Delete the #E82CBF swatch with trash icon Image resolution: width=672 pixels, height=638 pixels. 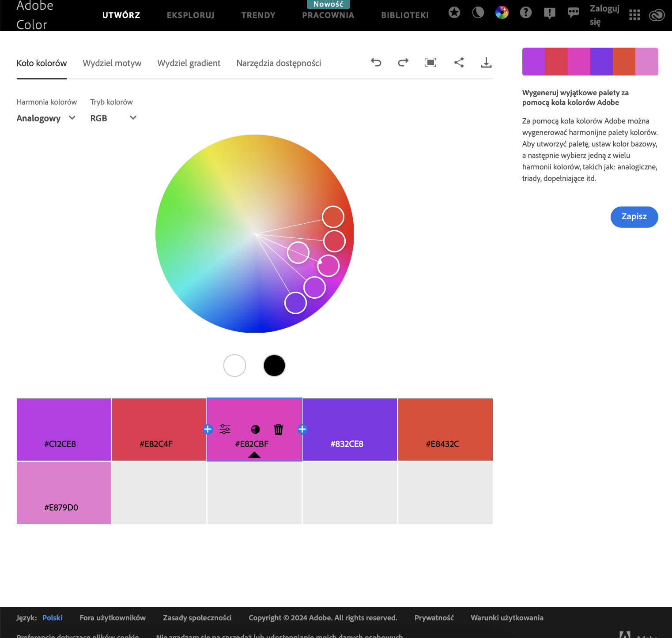pos(279,429)
